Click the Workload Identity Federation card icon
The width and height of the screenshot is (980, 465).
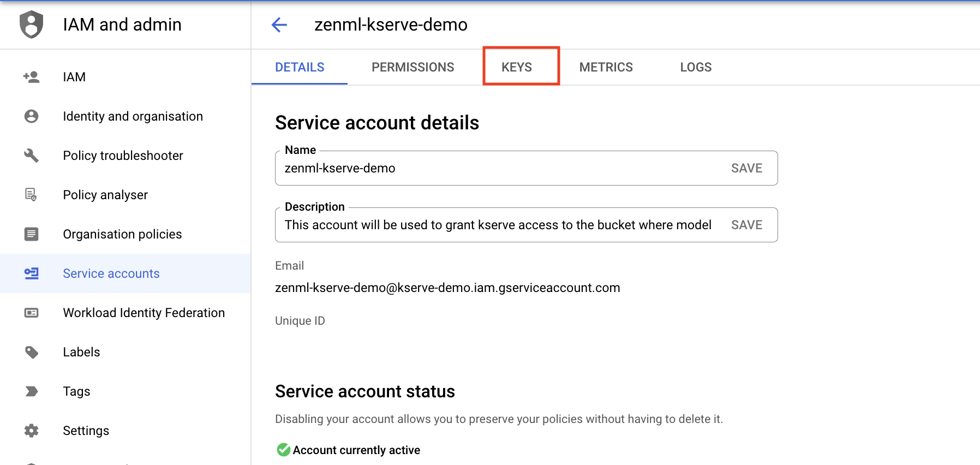31,313
